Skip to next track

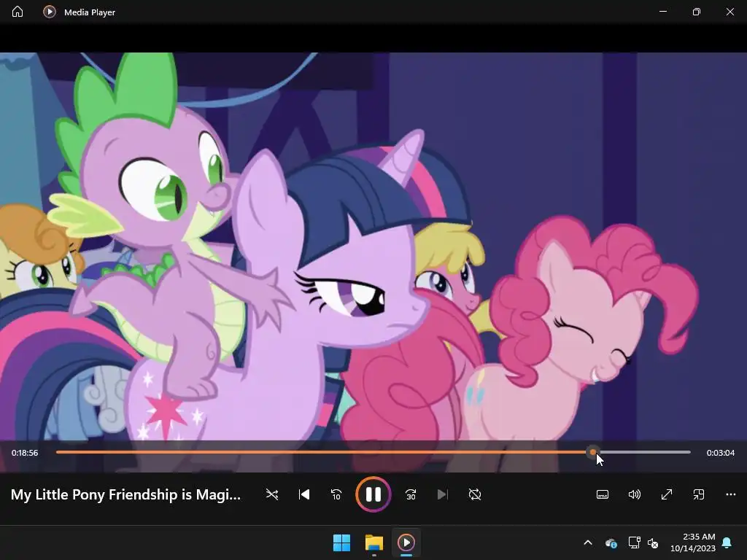point(443,494)
